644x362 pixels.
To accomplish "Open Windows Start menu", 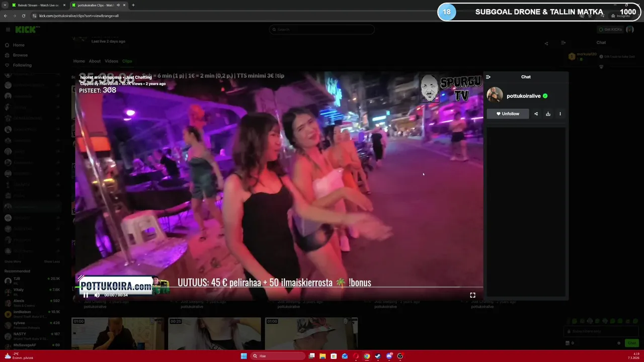I will pos(244,356).
